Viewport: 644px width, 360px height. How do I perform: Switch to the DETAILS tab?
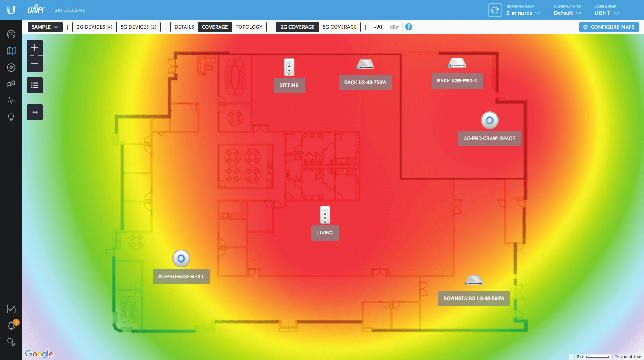tap(184, 27)
